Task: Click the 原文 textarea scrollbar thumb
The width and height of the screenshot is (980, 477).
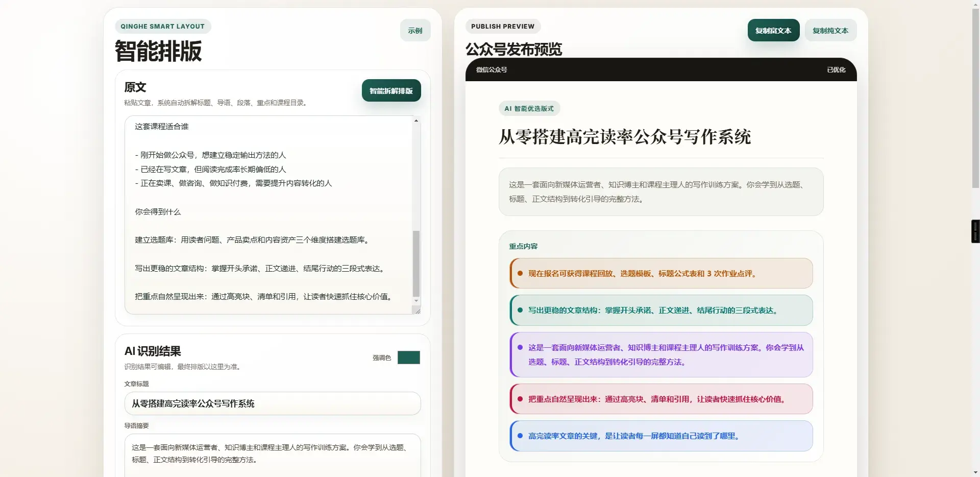Action: (x=416, y=263)
